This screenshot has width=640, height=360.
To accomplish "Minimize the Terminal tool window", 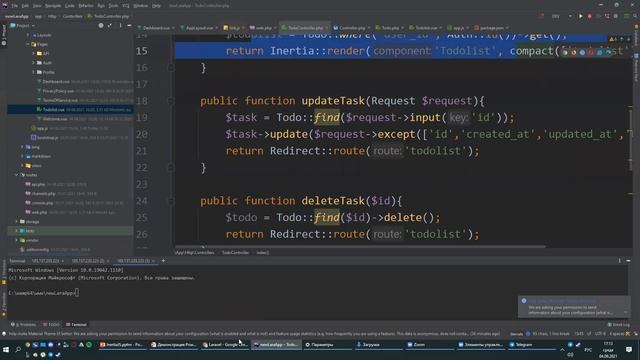I will (x=628, y=260).
